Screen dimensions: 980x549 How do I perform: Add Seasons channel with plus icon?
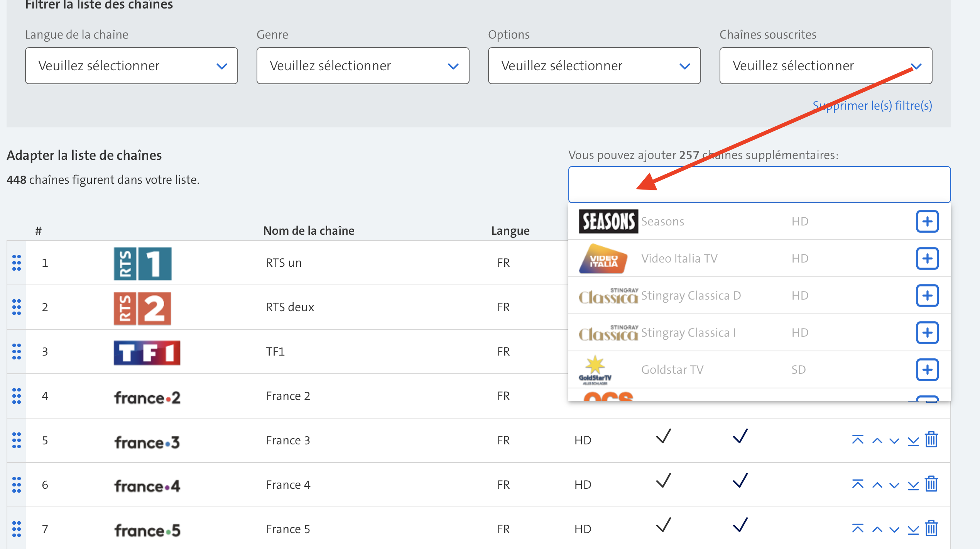[x=927, y=221]
